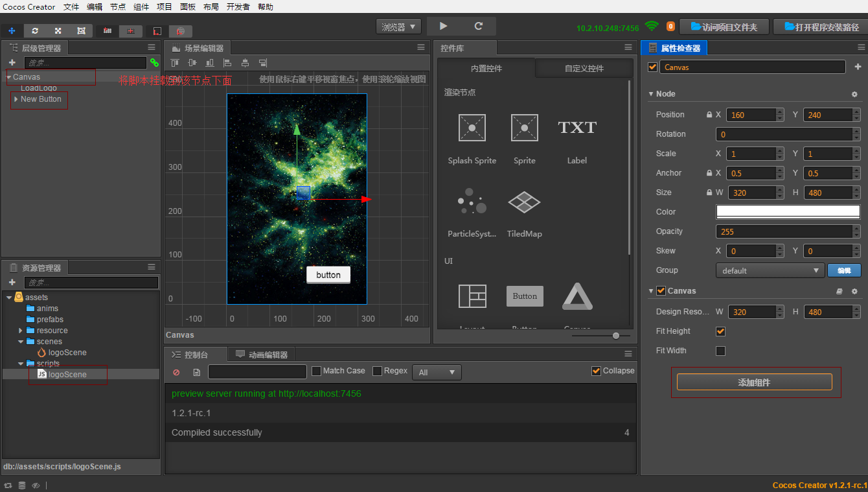Expand the resource folder

[21, 331]
